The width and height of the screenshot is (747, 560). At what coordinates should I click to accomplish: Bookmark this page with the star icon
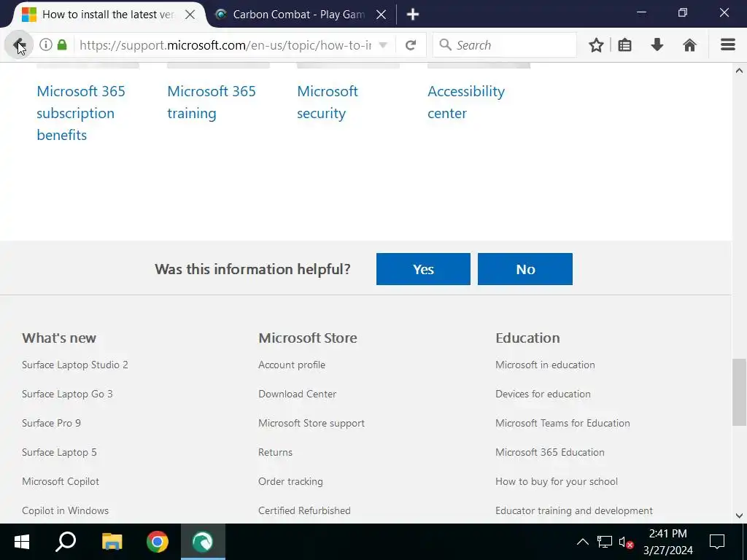coord(596,45)
